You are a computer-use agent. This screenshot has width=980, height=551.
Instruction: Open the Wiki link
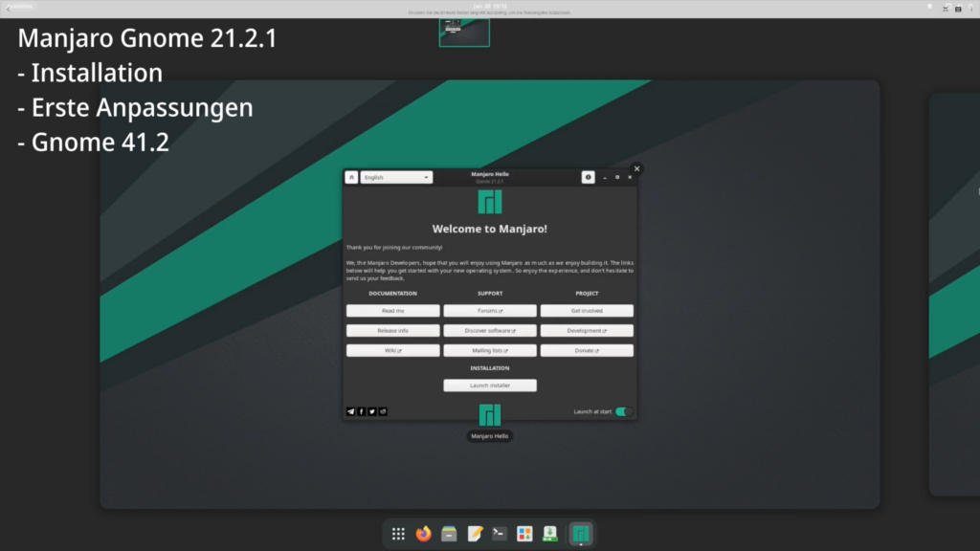click(x=393, y=350)
